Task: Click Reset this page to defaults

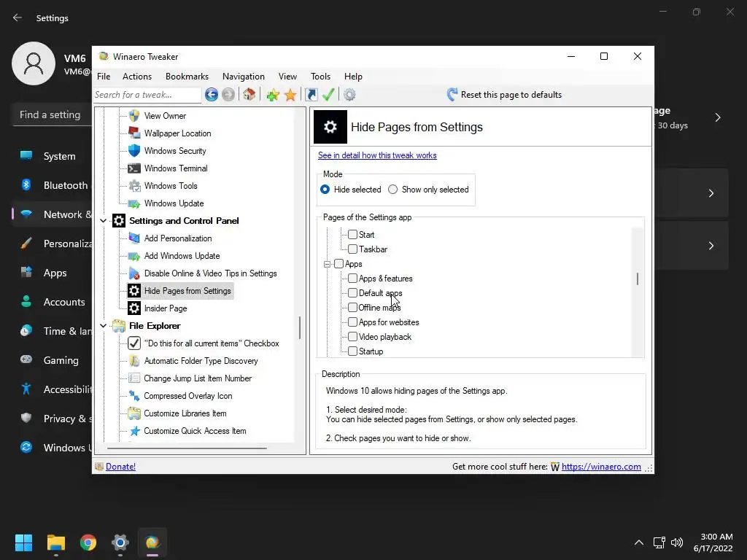Action: (504, 94)
